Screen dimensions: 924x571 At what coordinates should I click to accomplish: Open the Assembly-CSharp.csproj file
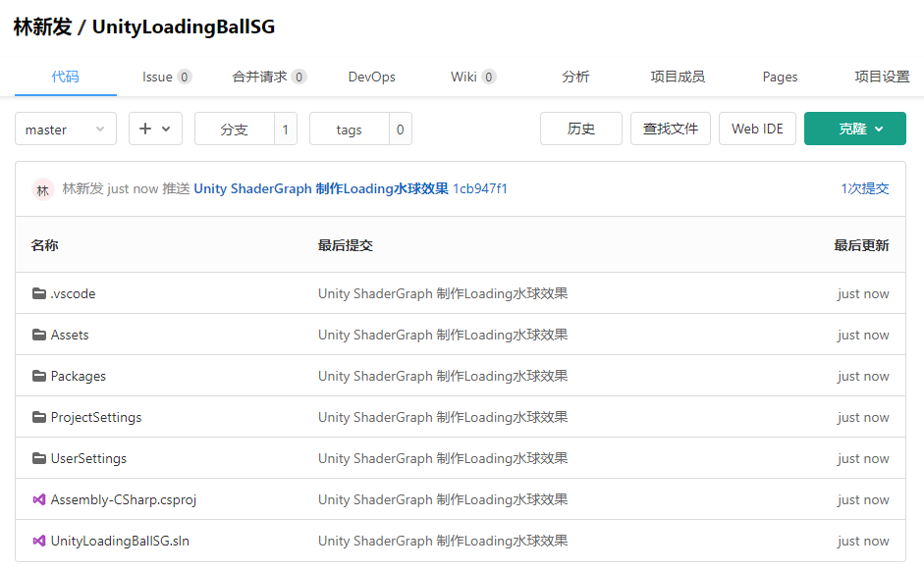124,499
